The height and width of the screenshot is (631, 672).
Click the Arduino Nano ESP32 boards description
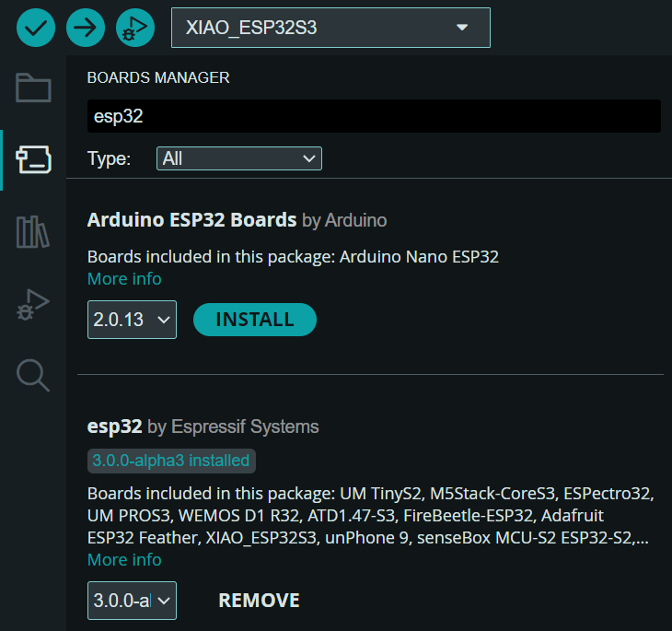(x=293, y=256)
